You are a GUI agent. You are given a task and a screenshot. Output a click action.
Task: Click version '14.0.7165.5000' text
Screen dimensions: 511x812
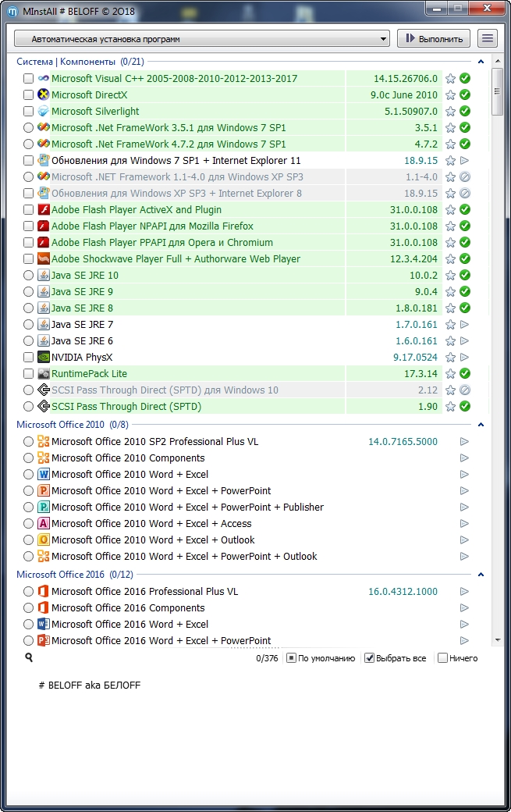(403, 442)
